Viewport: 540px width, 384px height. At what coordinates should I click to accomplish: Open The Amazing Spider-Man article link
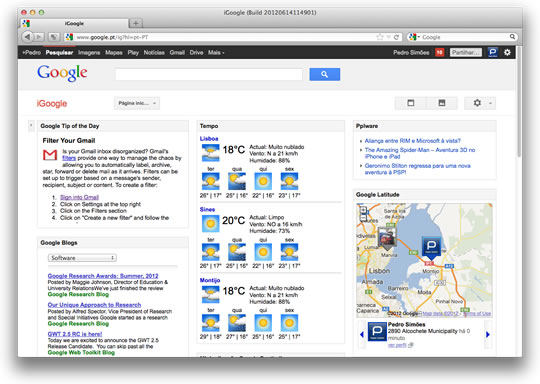tap(420, 153)
